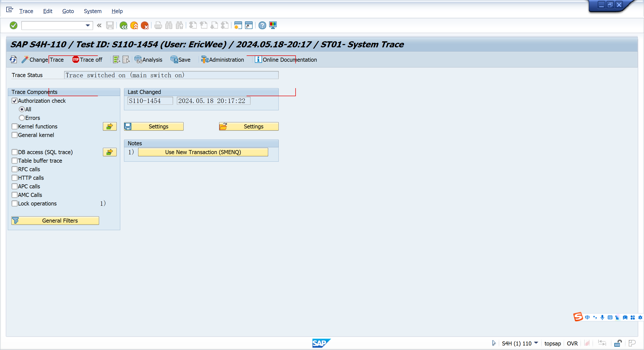Click the red Cancel icon in toolbar

pyautogui.click(x=145, y=25)
